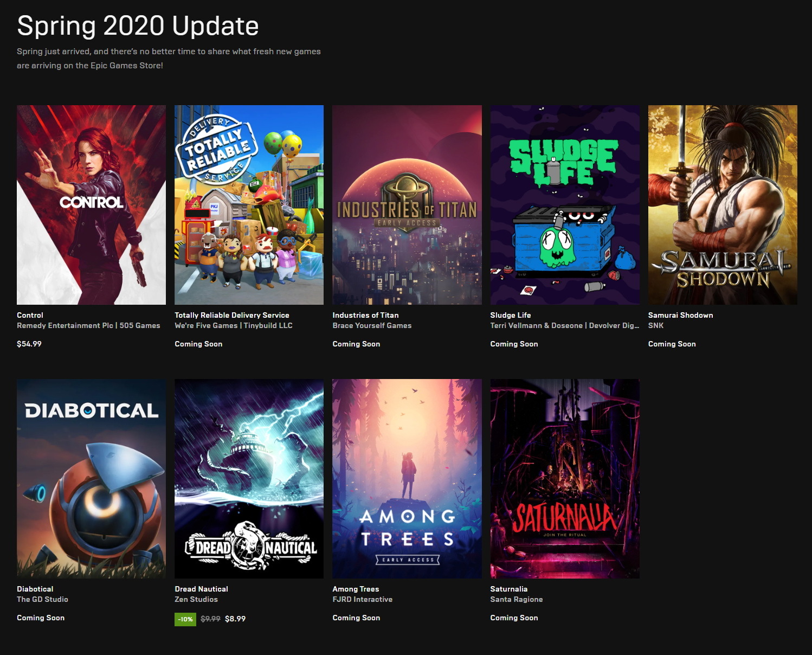Click the SNK developer text
812x655 pixels.
656,325
